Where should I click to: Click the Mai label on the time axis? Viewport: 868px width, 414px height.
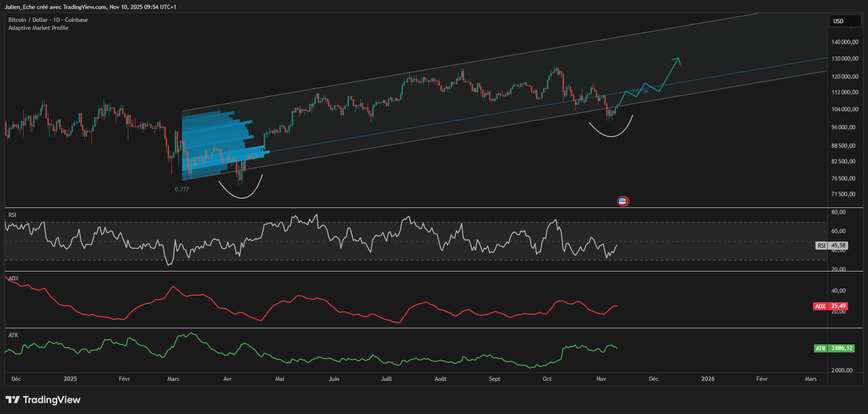[280, 379]
